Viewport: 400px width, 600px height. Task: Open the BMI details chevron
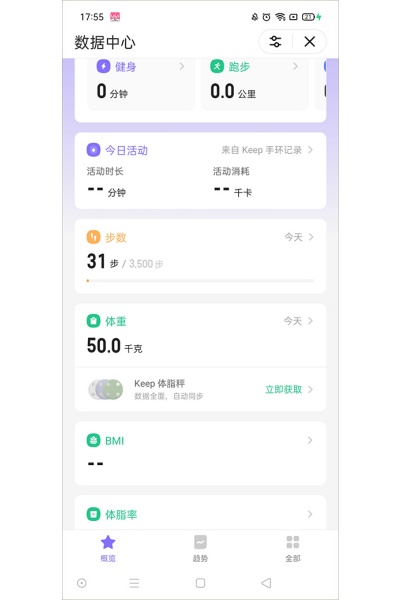(310, 440)
